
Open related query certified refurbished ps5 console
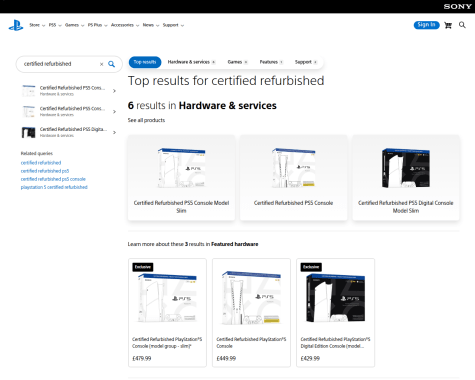click(x=53, y=179)
